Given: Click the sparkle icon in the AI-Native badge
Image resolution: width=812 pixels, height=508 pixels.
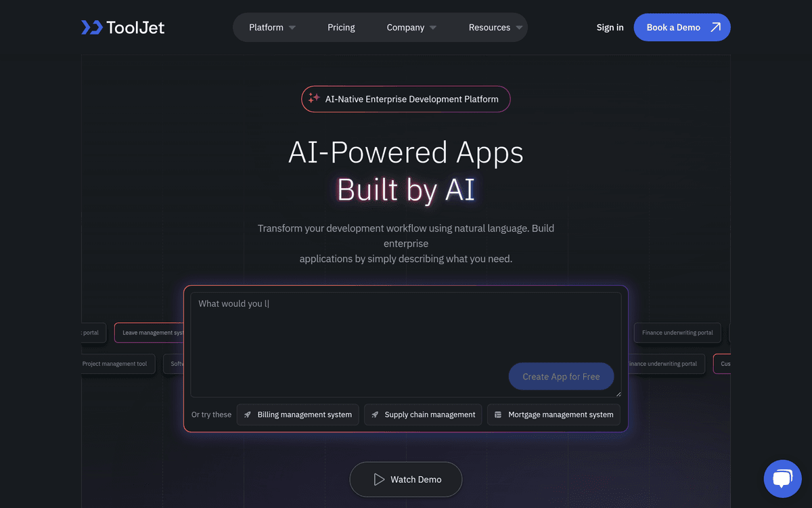Looking at the screenshot, I should [314, 99].
